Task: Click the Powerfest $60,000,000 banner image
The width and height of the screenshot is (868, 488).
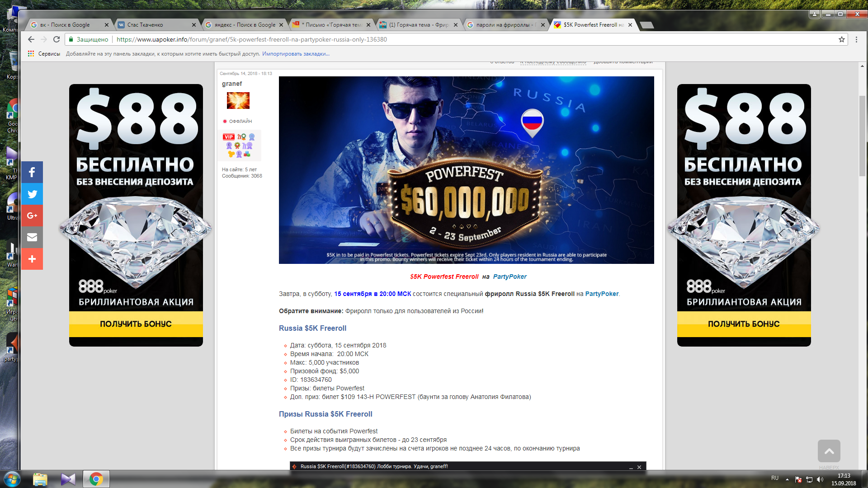Action: (466, 170)
